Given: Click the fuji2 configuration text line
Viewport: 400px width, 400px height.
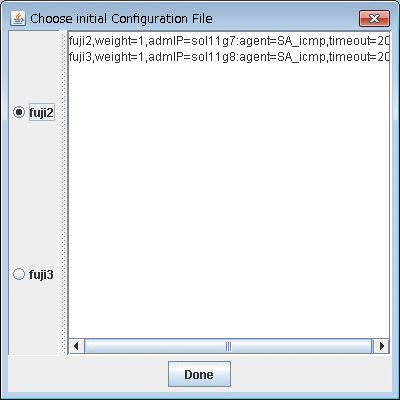Looking at the screenshot, I should pyautogui.click(x=229, y=41).
